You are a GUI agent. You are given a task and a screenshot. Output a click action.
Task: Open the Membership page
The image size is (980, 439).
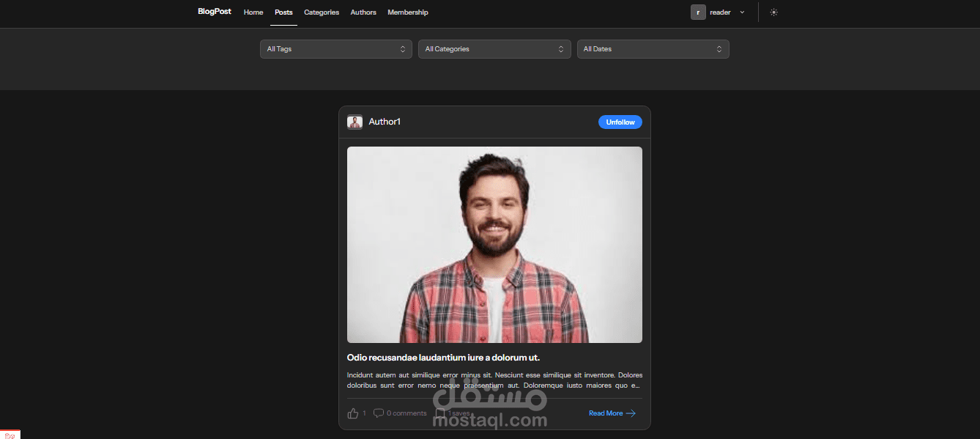pyautogui.click(x=408, y=12)
